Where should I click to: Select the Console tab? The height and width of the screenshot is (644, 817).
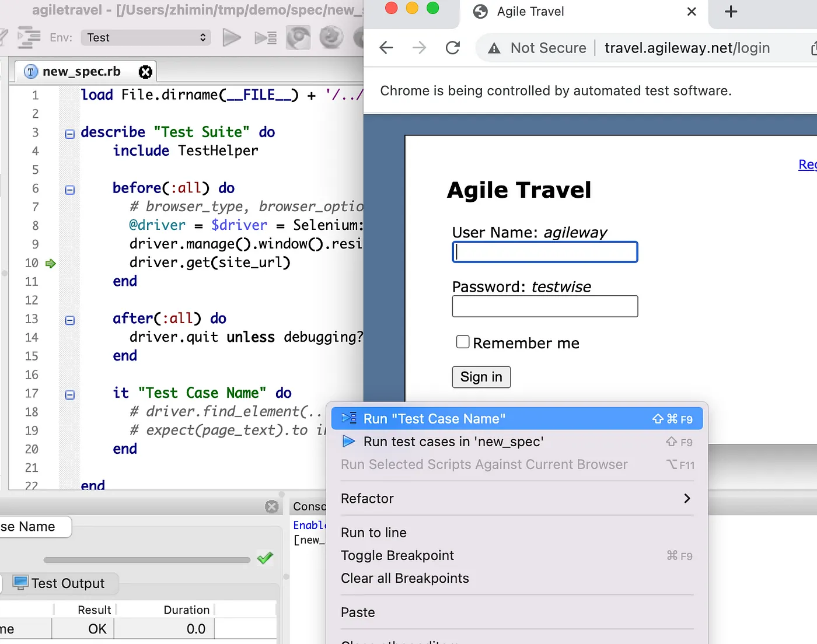point(309,506)
